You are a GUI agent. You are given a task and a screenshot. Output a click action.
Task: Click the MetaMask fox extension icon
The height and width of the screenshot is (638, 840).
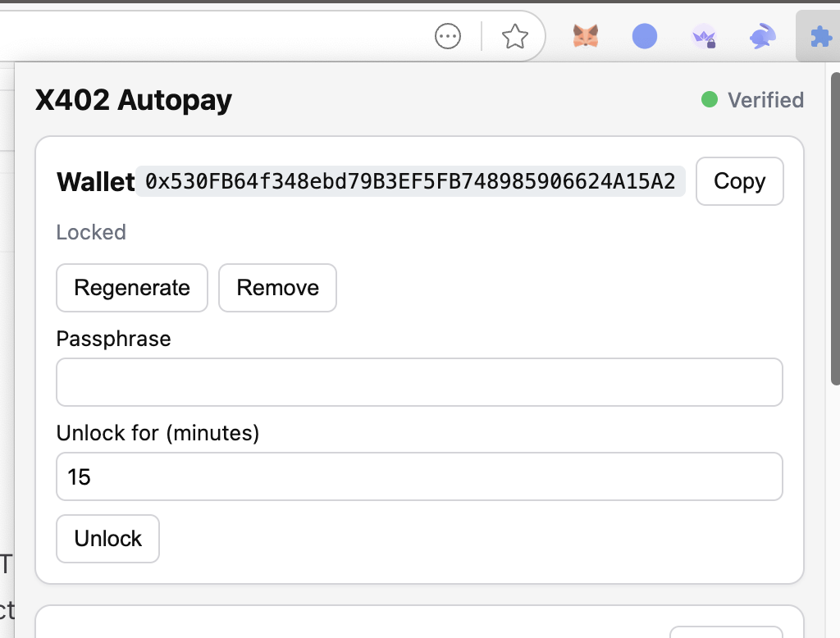click(585, 36)
